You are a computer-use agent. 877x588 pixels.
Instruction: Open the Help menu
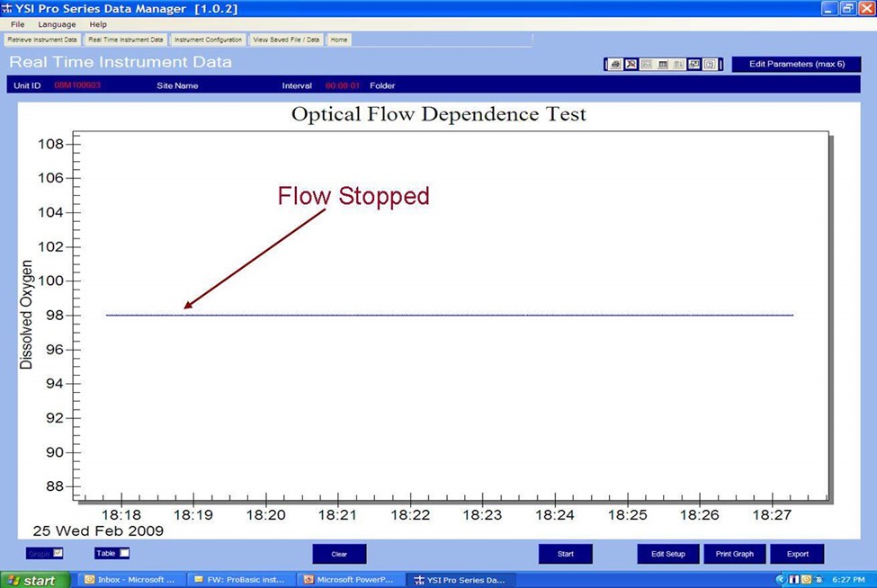coord(98,24)
